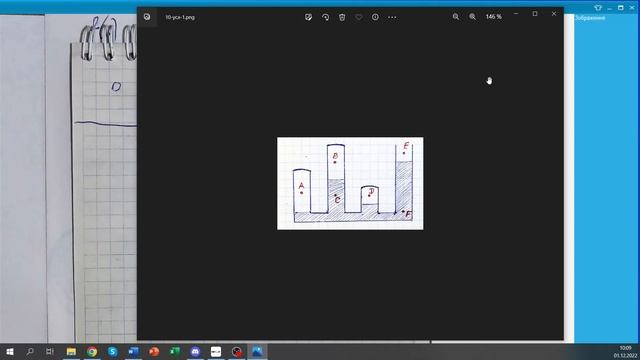The width and height of the screenshot is (640, 360).
Task: Zoom out the image in Photos
Action: (x=456, y=17)
